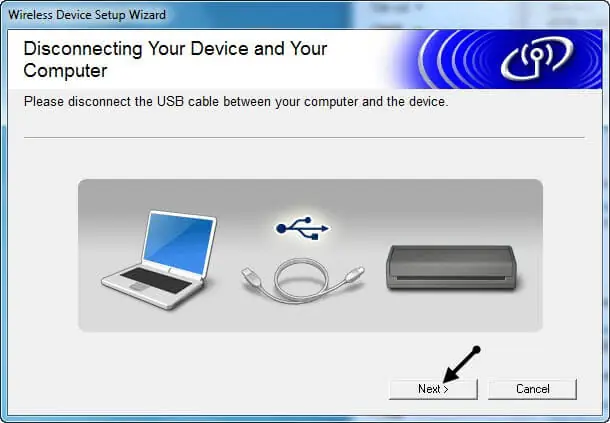Click the laptop's touchpad
This screenshot has width=610, height=423.
pos(136,287)
